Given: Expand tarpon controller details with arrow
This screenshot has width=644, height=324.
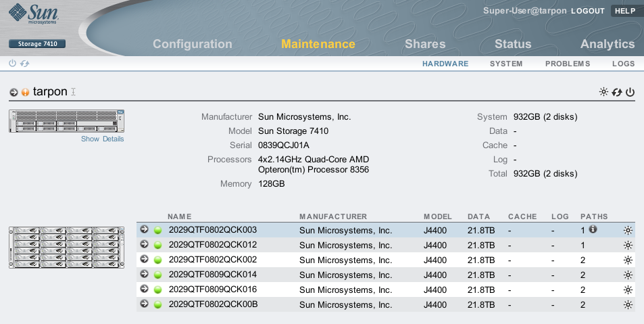Looking at the screenshot, I should [14, 92].
